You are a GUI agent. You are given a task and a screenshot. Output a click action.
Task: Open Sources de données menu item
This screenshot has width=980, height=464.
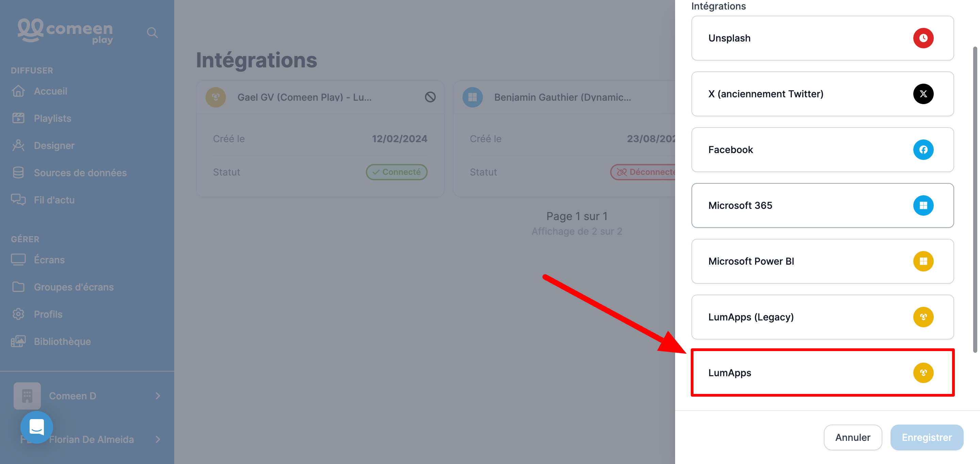coord(80,173)
